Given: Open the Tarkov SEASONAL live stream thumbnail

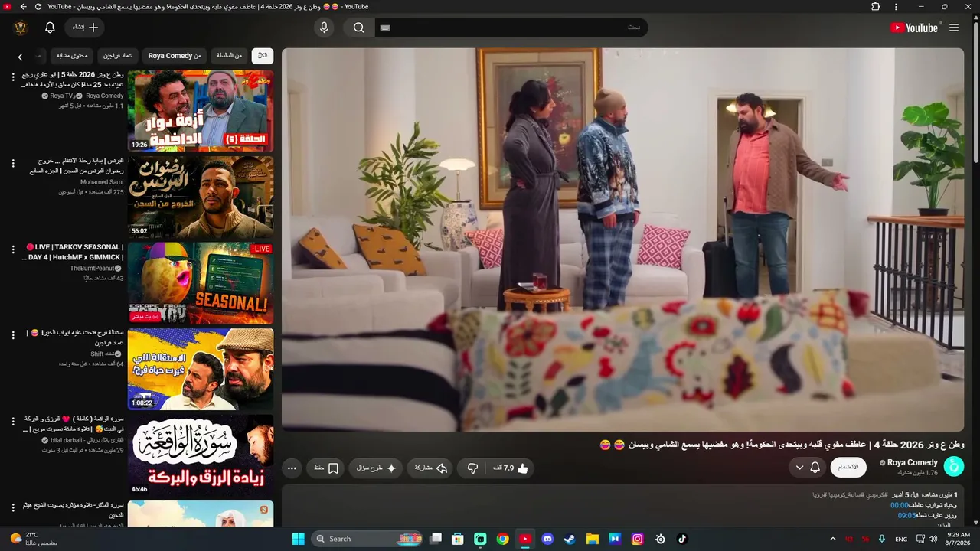Looking at the screenshot, I should pos(201,283).
